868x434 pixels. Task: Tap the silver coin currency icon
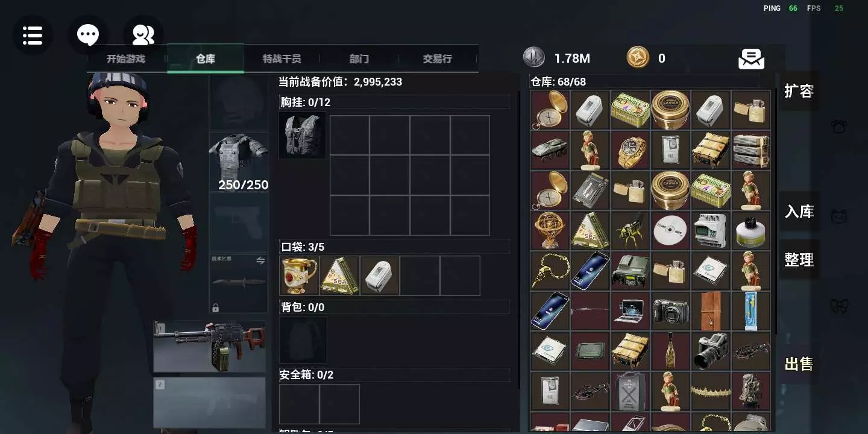533,58
